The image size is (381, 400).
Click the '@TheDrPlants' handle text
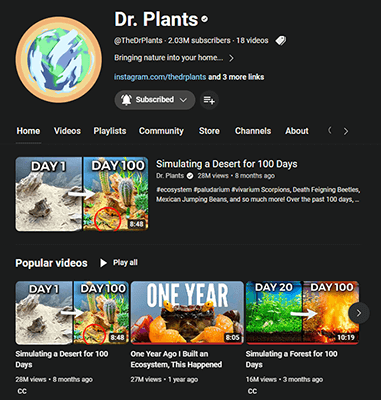tap(138, 41)
